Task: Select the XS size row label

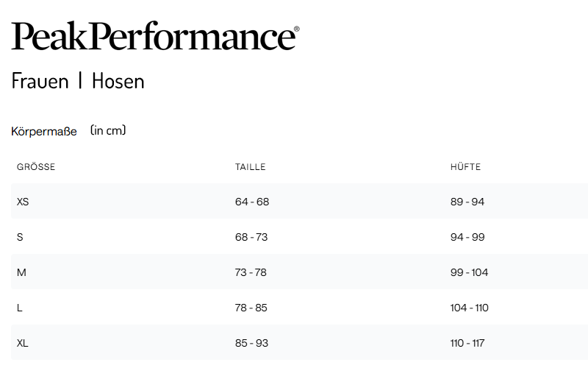Action: click(23, 202)
